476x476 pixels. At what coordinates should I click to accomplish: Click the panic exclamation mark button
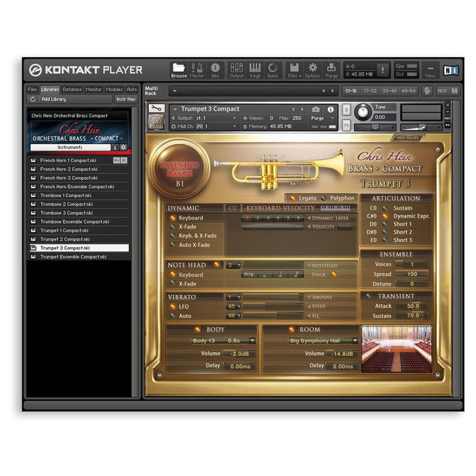click(383, 71)
